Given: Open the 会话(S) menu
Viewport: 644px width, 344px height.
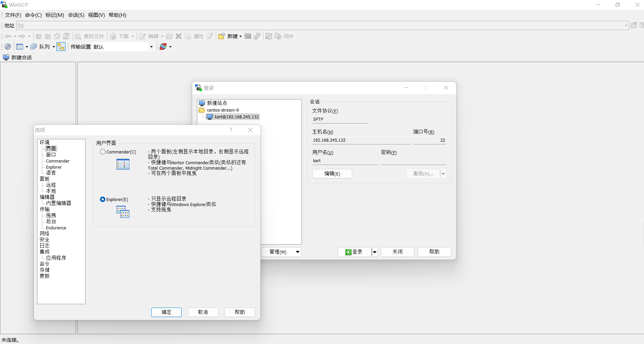Looking at the screenshot, I should pyautogui.click(x=76, y=15).
